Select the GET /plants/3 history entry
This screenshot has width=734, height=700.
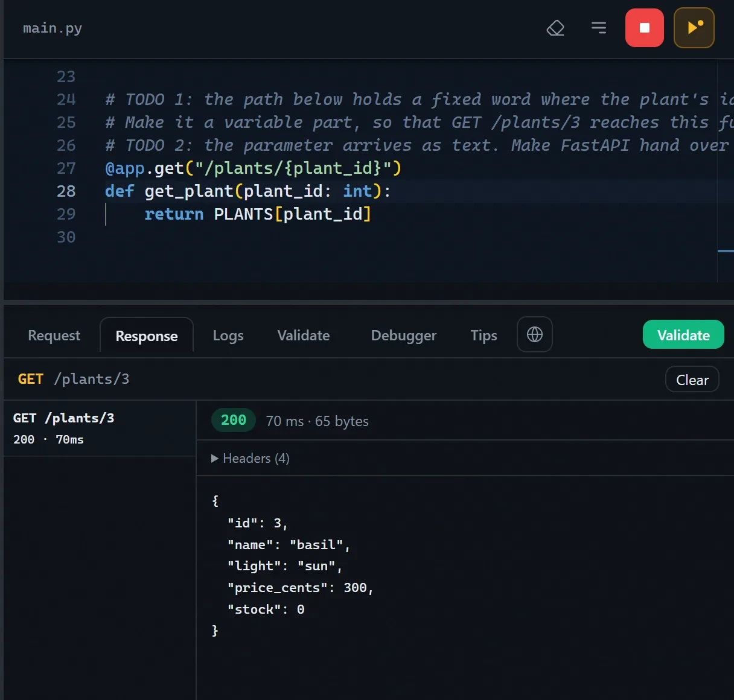[x=100, y=428]
